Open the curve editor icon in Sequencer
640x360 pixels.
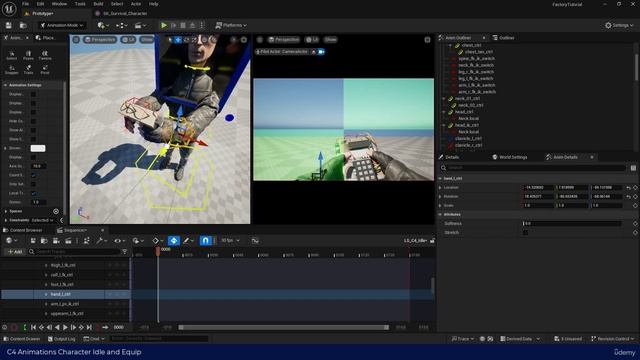coord(255,241)
